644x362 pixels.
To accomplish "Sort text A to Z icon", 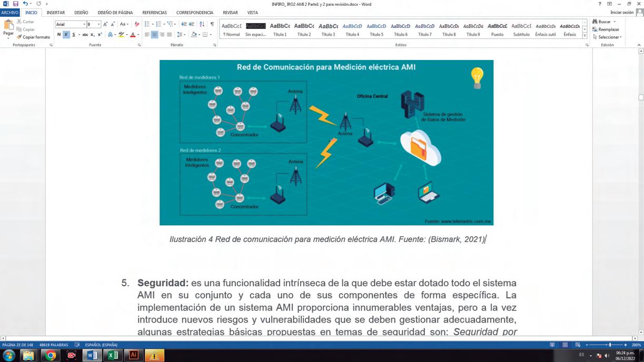I will click(x=202, y=24).
